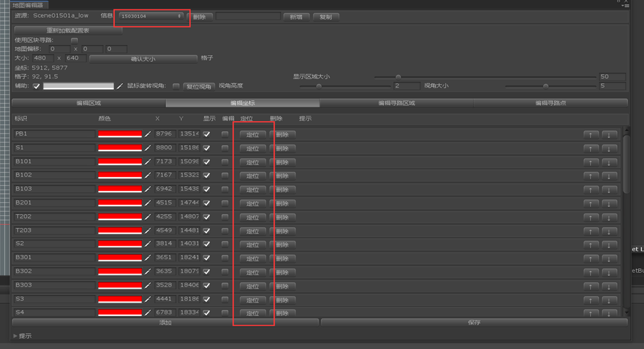Pick the B201 color with its eyedropper icon
The image size is (644, 349).
(x=148, y=203)
